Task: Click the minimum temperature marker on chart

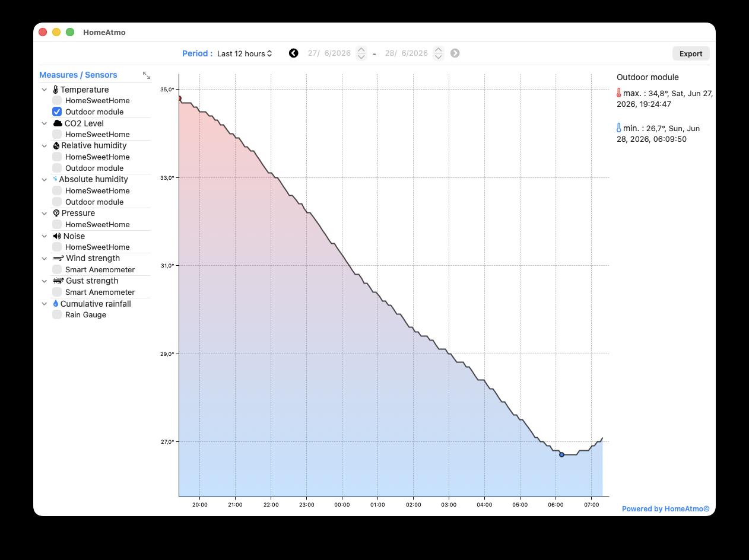Action: [x=561, y=454]
